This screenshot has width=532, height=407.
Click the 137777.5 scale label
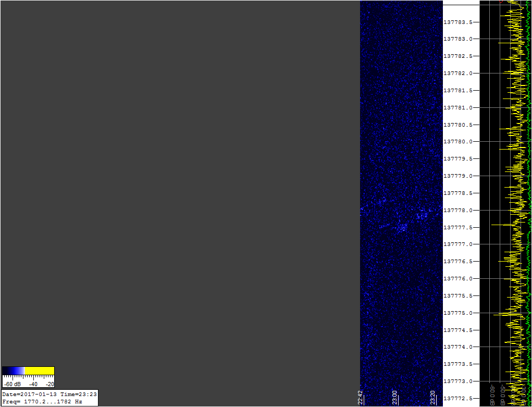[459, 227]
